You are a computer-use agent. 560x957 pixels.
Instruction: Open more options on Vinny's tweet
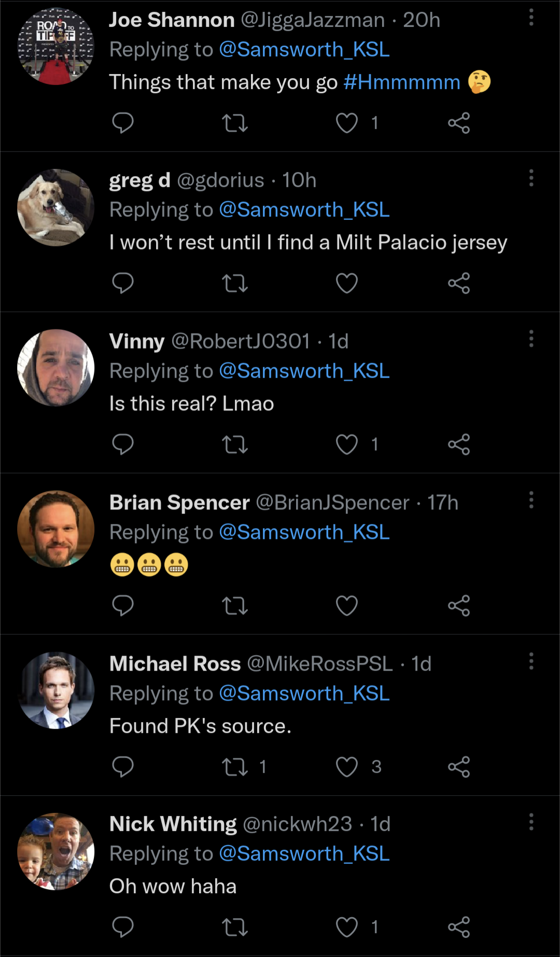531,339
